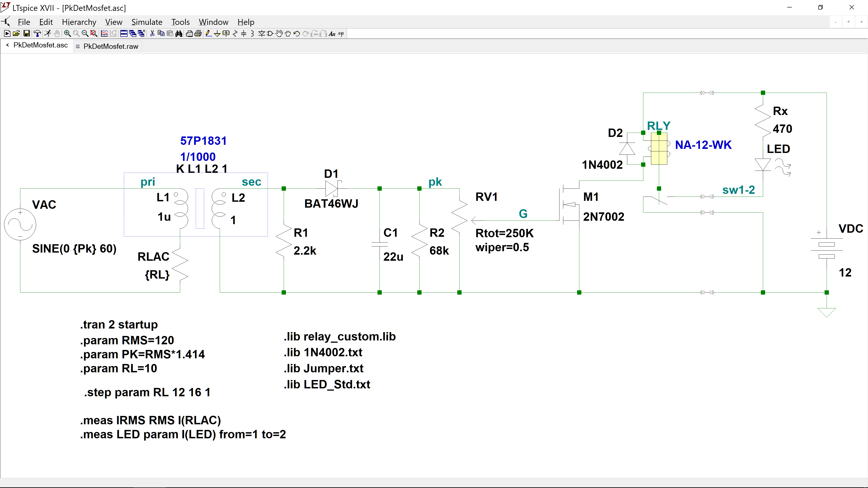Click the Zoom In magnifier icon
The height and width of the screenshot is (488, 868).
click(67, 33)
